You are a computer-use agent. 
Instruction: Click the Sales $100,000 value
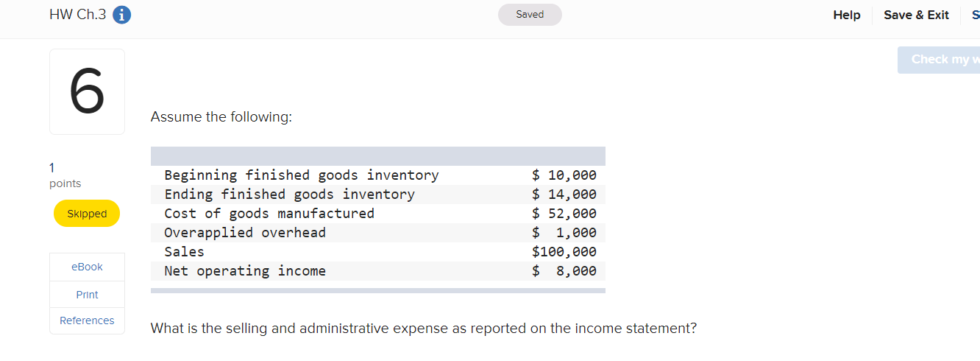(x=564, y=252)
